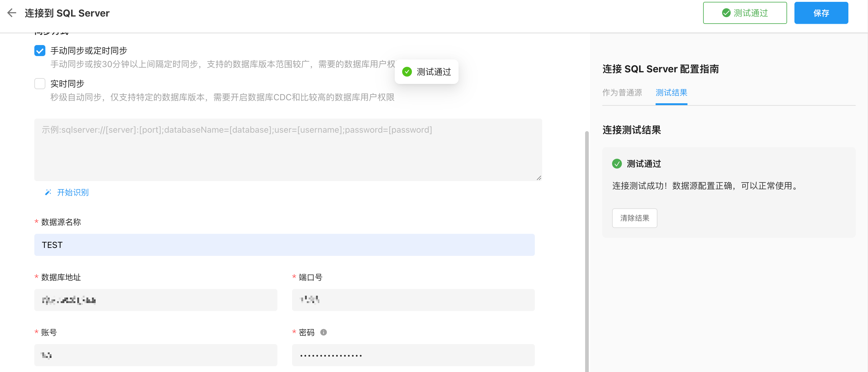Screen dimensions: 868x372
Task: Focus the 数据源名称 field containing TEST
Action: tap(284, 245)
